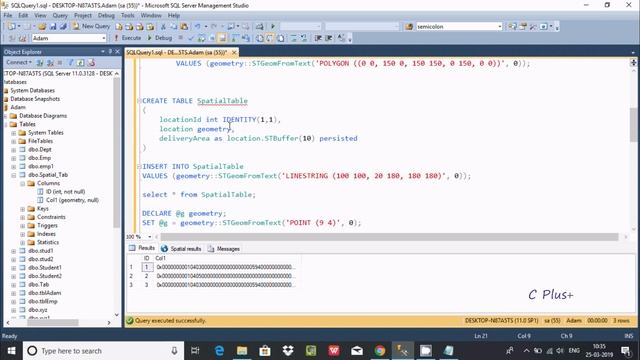This screenshot has width=640, height=360.
Task: Click the Parse checkmark icon
Action: (x=191, y=38)
